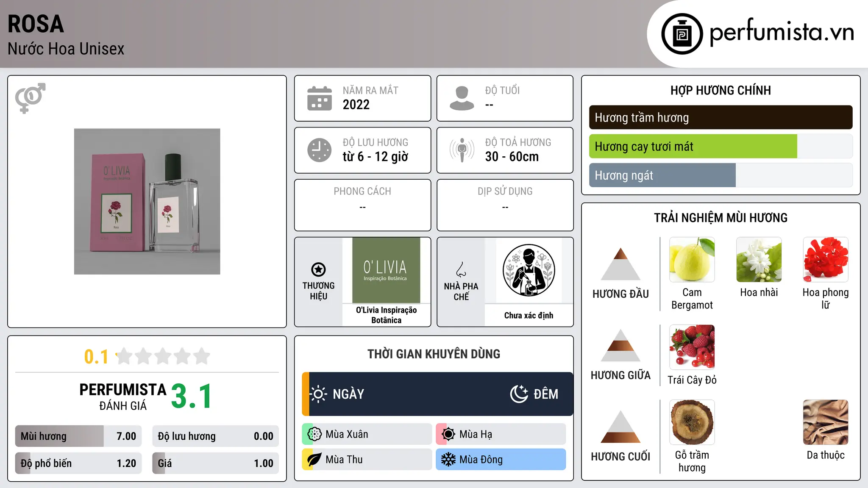The width and height of the screenshot is (868, 488).
Task: Click the snowflake icon for Mùa Đông
Action: [x=448, y=460]
